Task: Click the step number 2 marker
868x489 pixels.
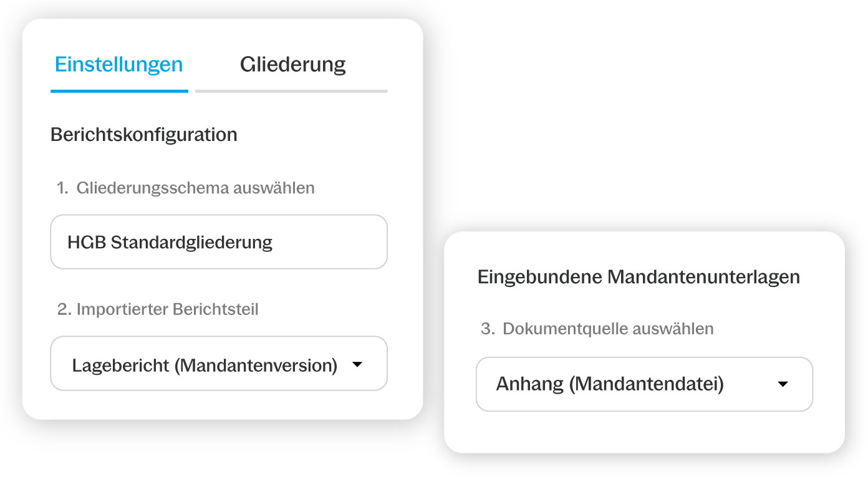Action: (64, 309)
